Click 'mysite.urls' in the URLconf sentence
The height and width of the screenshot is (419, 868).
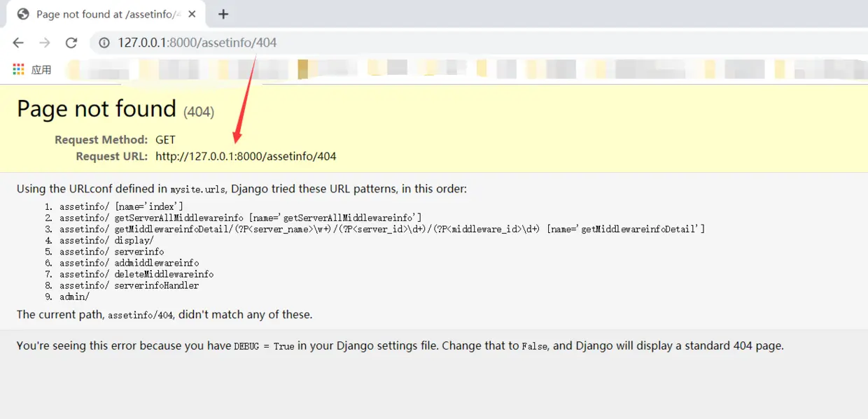(197, 190)
